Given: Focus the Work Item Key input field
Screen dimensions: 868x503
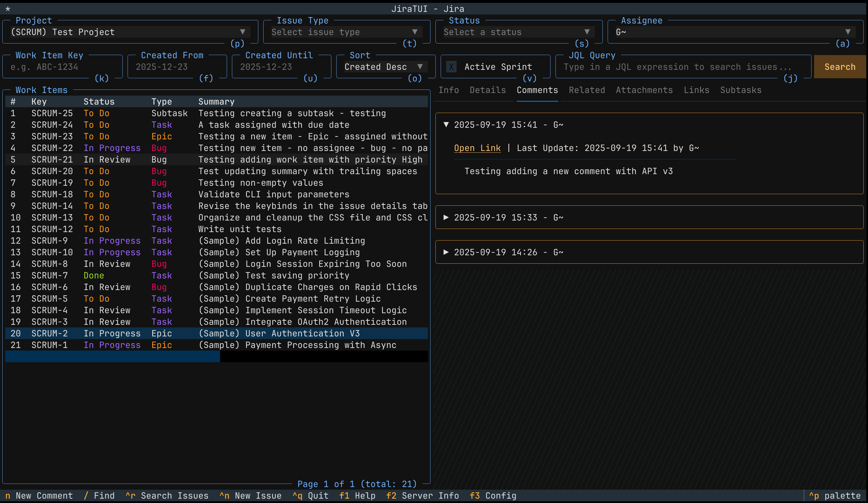Looking at the screenshot, I should (x=62, y=67).
